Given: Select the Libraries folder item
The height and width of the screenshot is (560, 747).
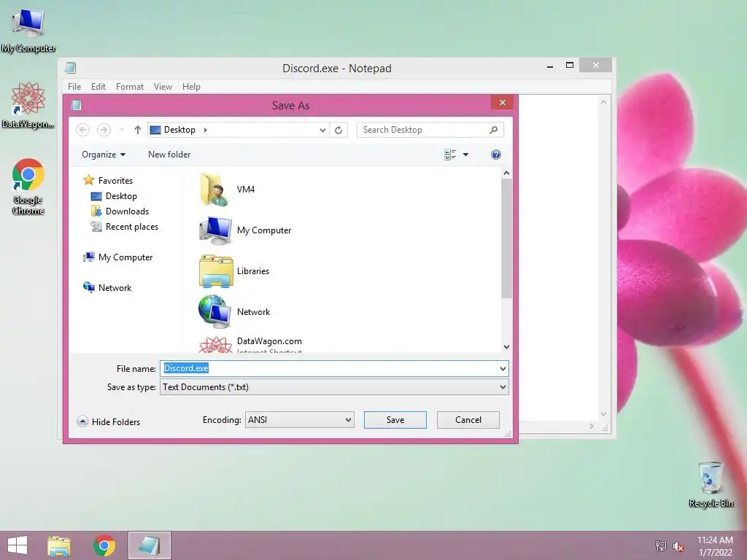Looking at the screenshot, I should pyautogui.click(x=234, y=271).
